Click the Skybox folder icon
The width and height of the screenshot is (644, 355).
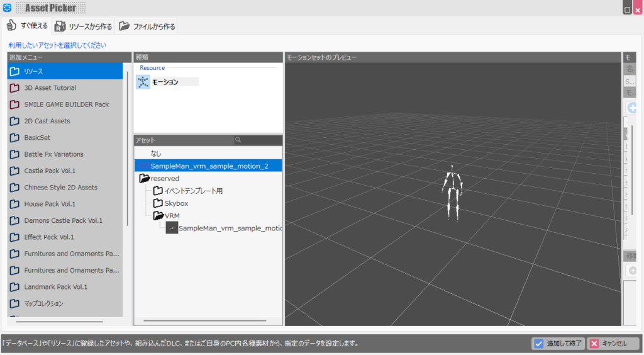tap(158, 203)
